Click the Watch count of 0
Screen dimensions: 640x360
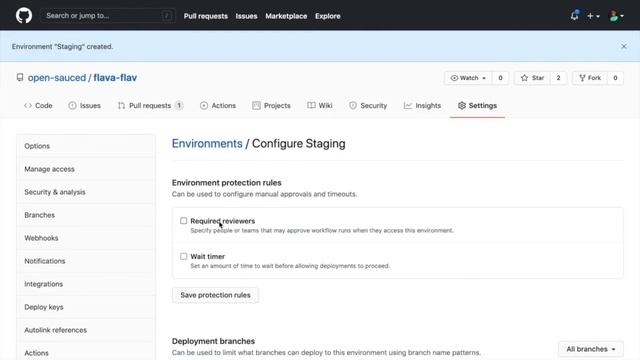pos(500,78)
